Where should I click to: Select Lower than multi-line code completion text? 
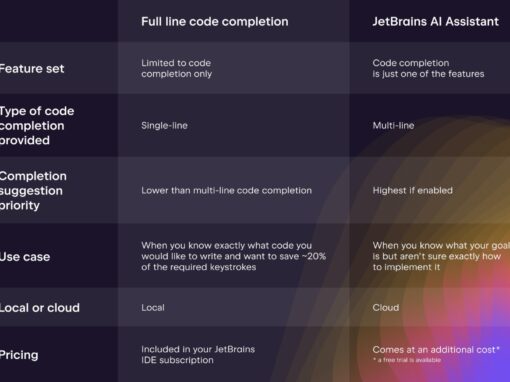click(x=226, y=190)
